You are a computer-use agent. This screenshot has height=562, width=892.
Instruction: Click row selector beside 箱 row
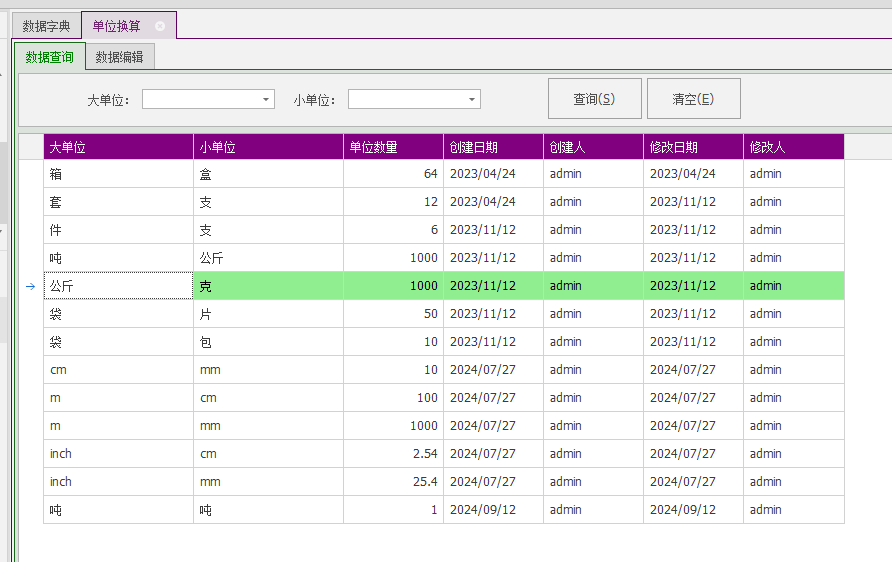[31, 174]
